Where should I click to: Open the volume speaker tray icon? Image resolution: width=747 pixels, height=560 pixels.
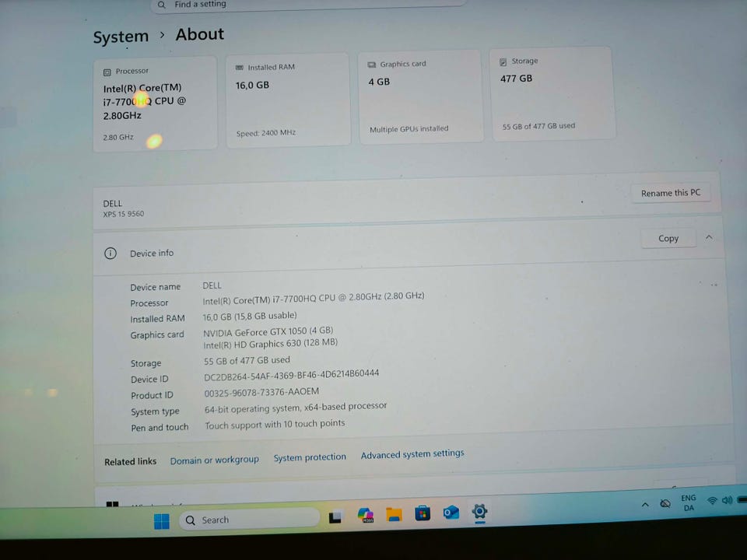point(727,500)
